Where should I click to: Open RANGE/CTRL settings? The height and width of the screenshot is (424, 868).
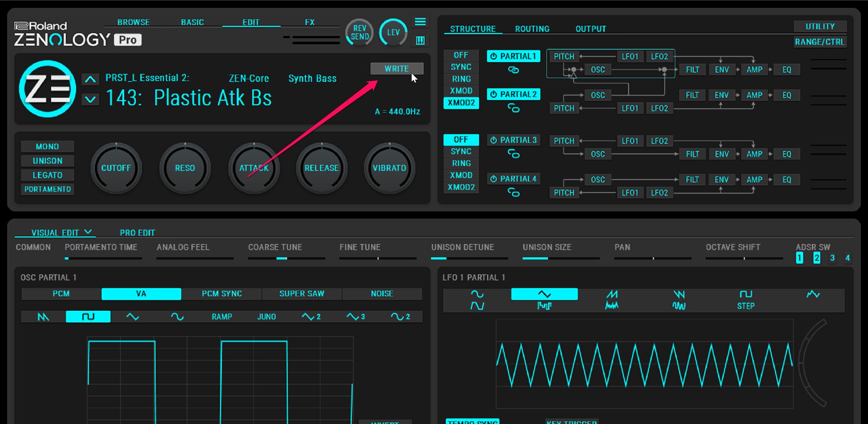coord(820,42)
